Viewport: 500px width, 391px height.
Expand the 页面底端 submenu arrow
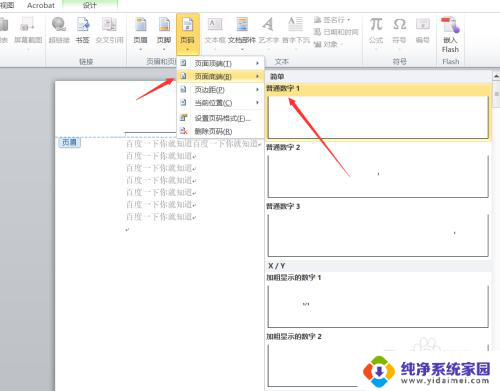coord(257,76)
